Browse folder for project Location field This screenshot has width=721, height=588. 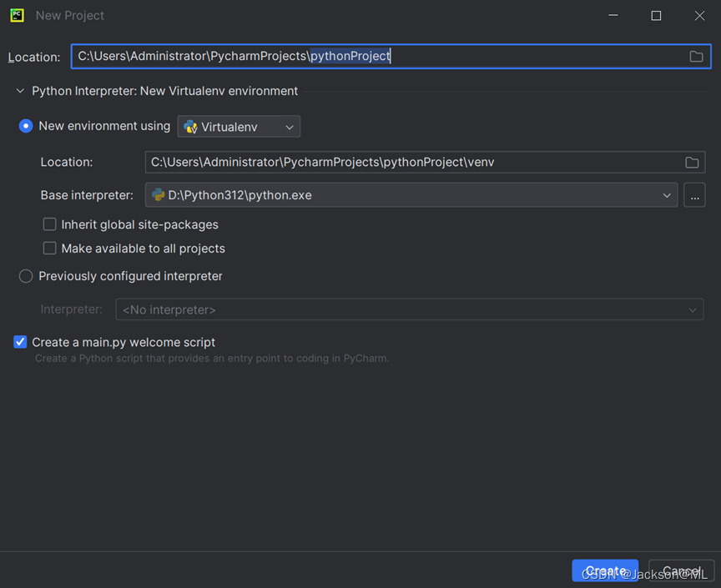(x=696, y=56)
